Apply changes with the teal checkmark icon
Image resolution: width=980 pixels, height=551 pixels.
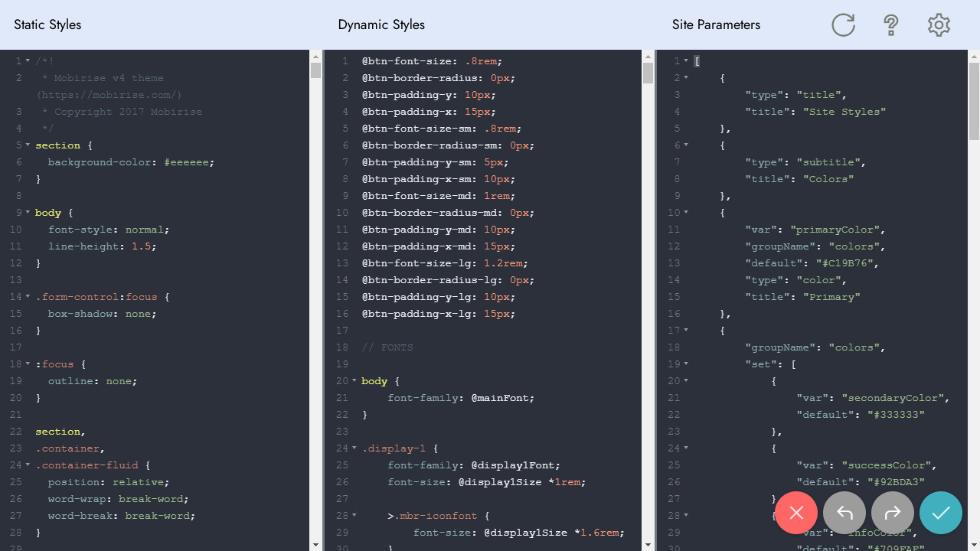coord(941,513)
